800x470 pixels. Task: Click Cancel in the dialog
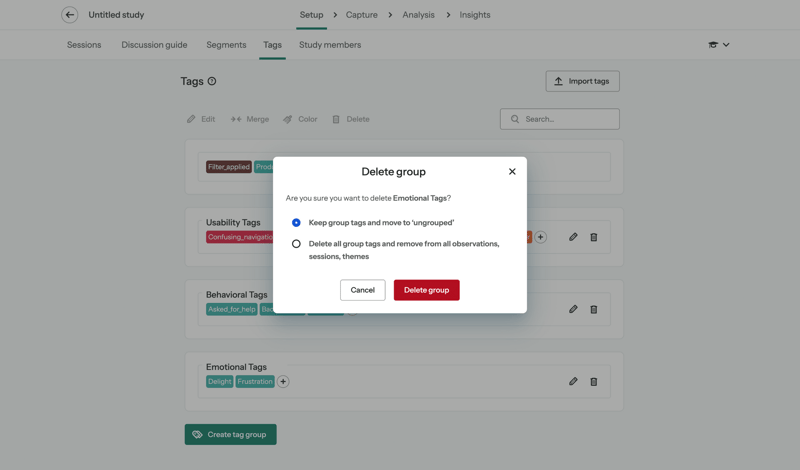[362, 290]
